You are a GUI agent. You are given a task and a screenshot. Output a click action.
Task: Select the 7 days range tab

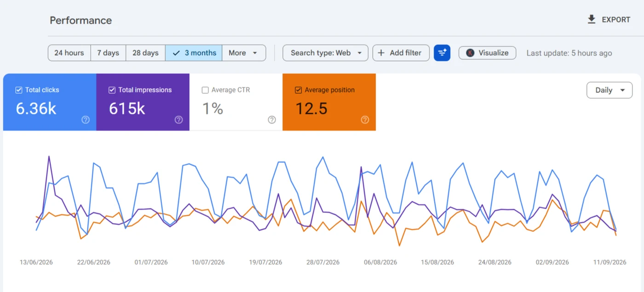click(x=108, y=53)
